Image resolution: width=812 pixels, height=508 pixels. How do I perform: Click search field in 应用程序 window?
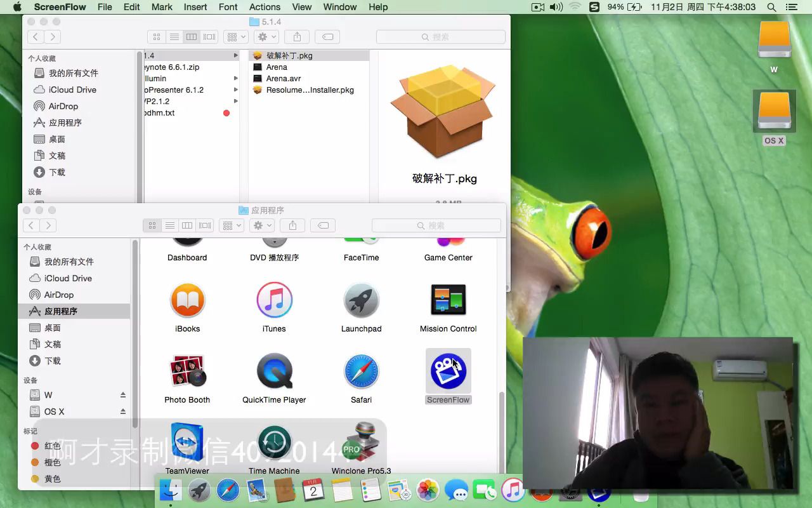point(436,225)
